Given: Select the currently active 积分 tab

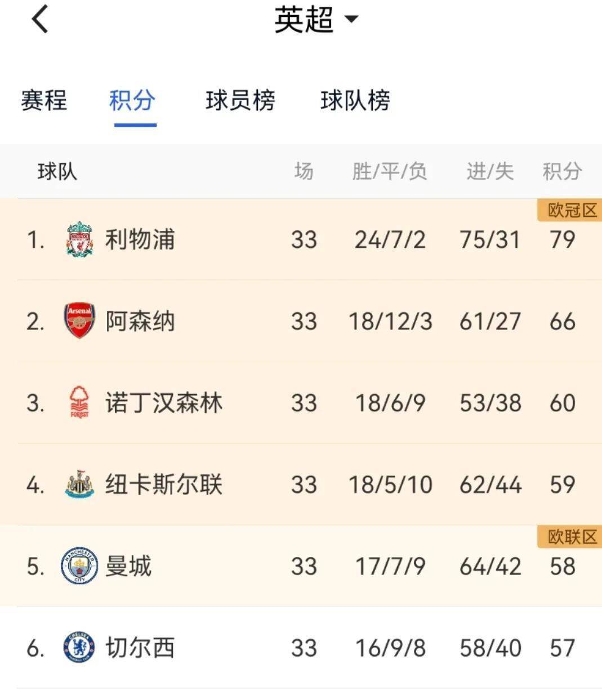Looking at the screenshot, I should click(132, 101).
